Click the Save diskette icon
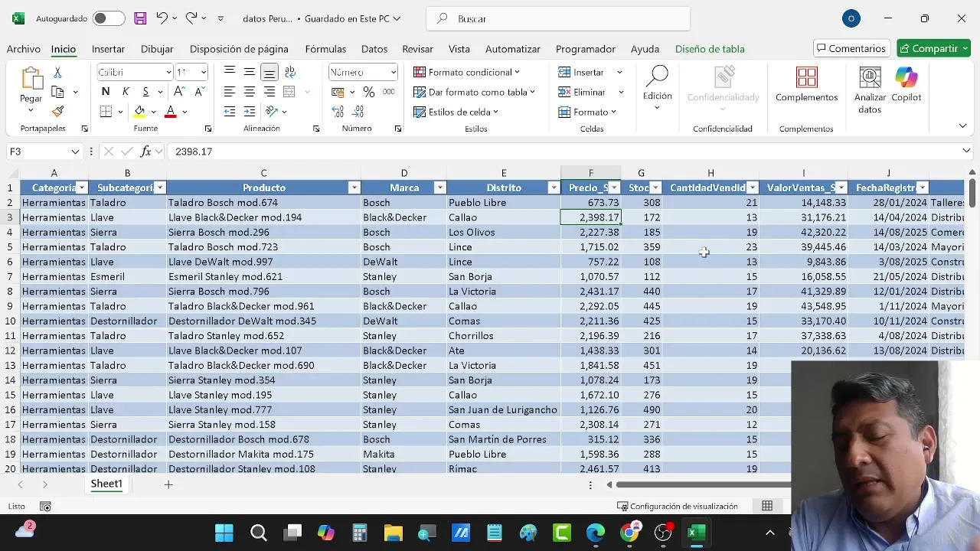The height and width of the screenshot is (551, 980). (x=140, y=18)
